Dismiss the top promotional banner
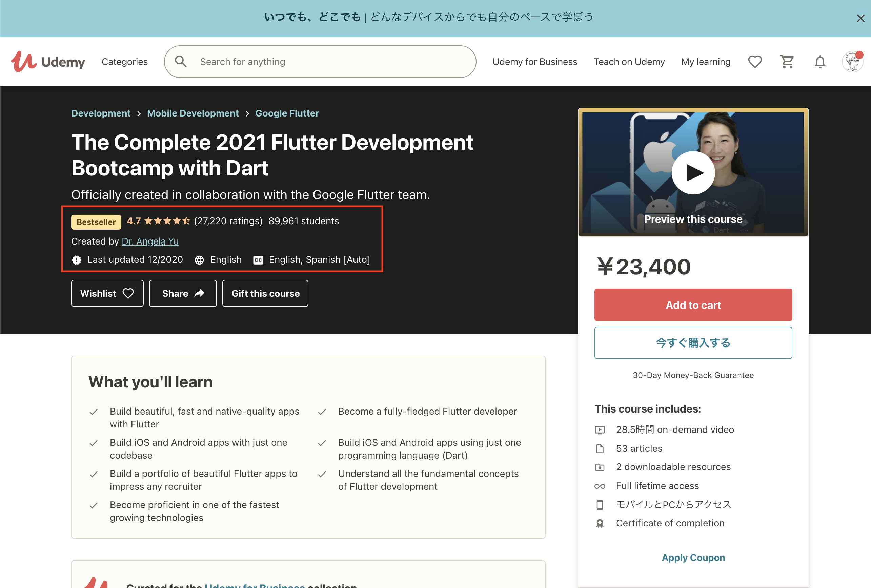The width and height of the screenshot is (871, 588). [860, 18]
